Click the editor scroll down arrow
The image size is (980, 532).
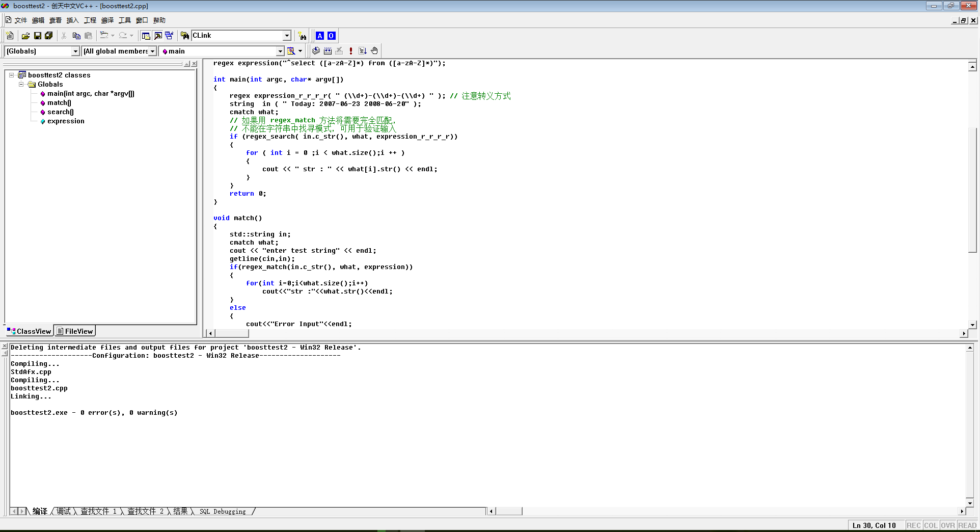[x=972, y=325]
